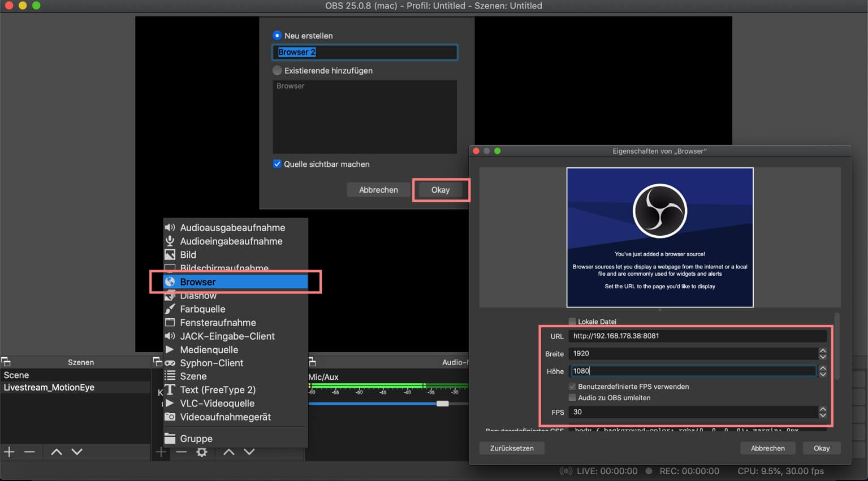Select Text (FreeType 2) entry
The width and height of the screenshot is (868, 481).
coord(235,390)
